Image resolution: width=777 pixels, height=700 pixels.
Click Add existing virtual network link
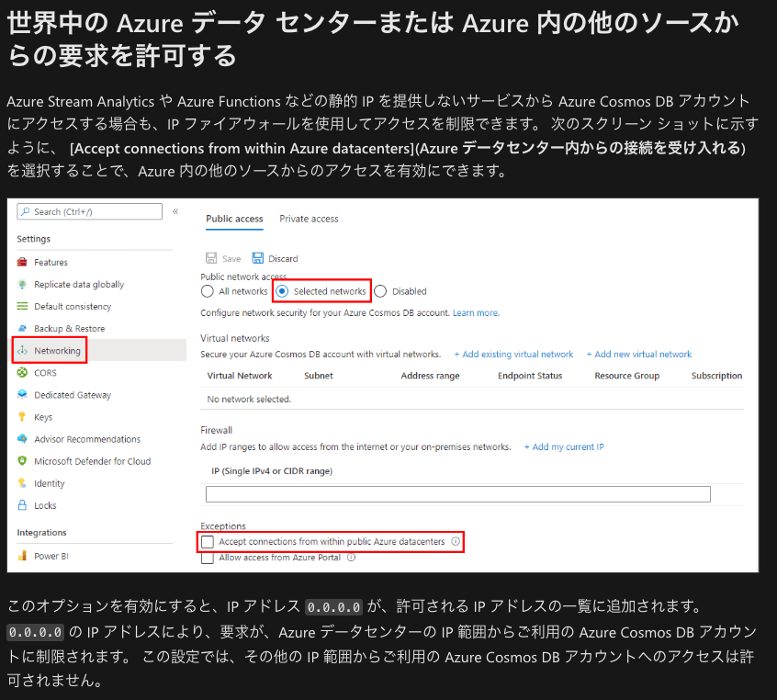tap(514, 354)
